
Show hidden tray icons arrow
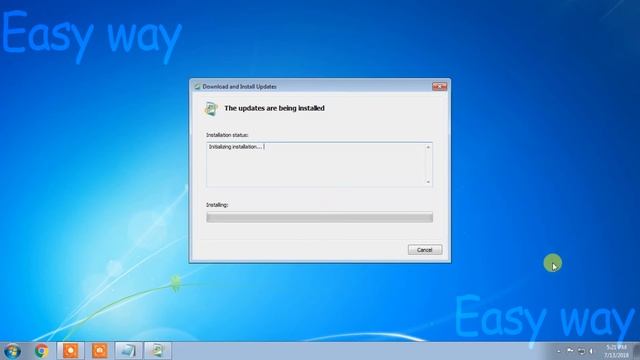(x=559, y=351)
